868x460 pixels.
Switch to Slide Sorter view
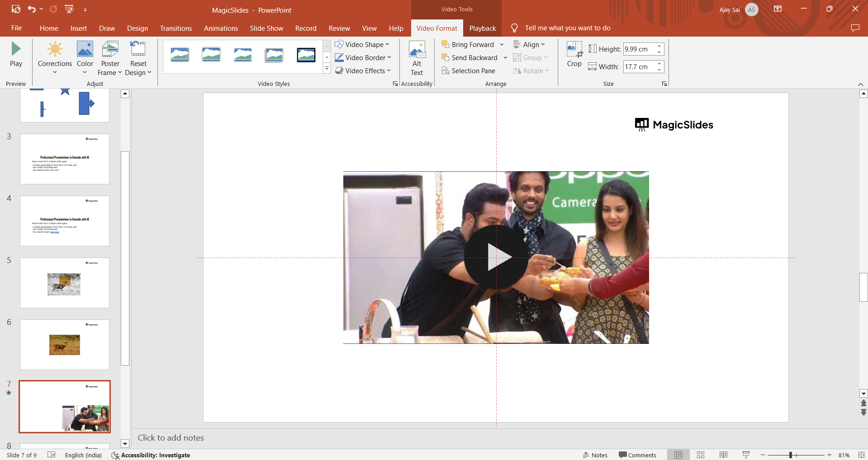click(x=701, y=455)
